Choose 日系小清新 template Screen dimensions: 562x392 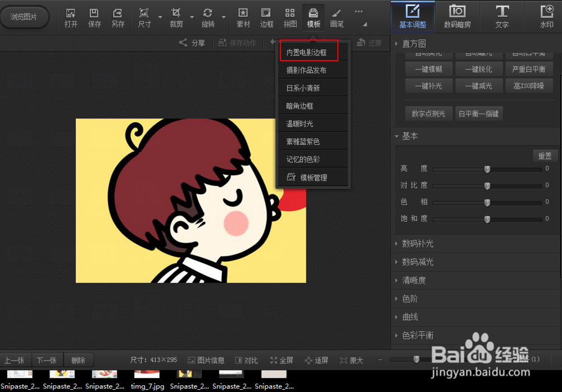pos(313,88)
